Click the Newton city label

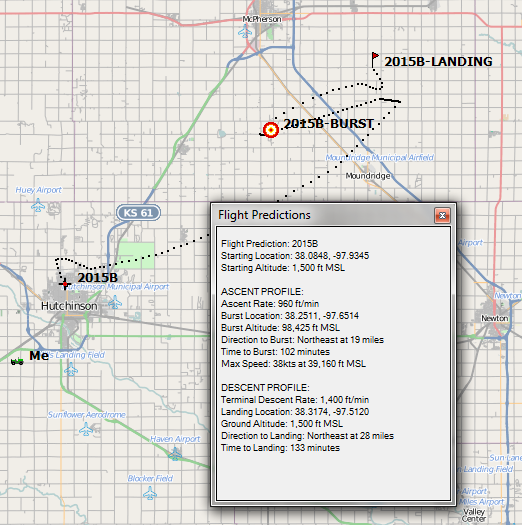click(495, 318)
